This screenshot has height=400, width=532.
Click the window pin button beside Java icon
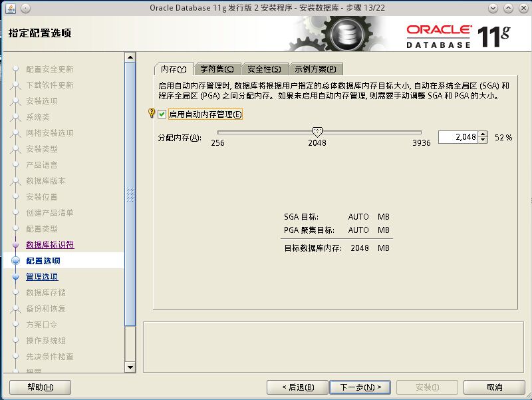[25, 8]
